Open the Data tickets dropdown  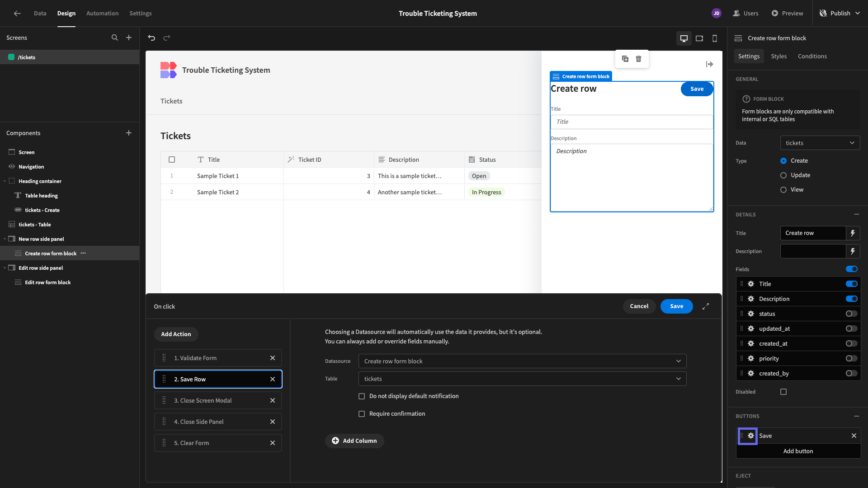pos(820,143)
